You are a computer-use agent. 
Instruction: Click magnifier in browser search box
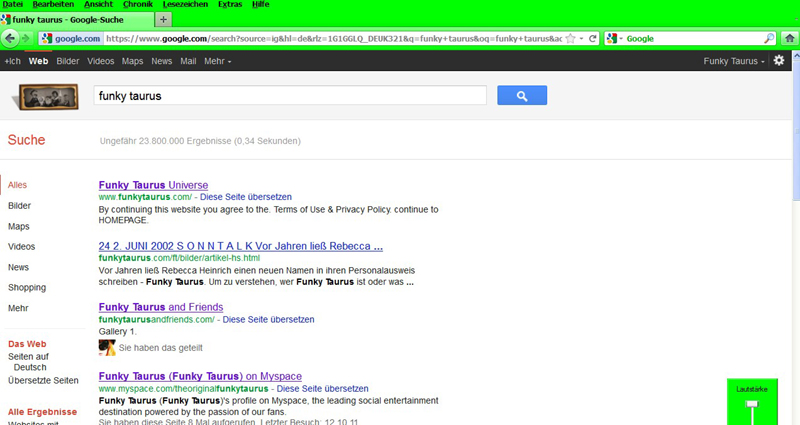click(x=769, y=39)
